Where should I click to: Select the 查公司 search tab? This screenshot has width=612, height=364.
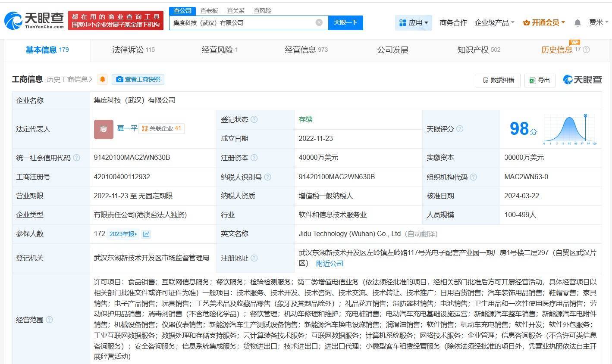click(182, 11)
